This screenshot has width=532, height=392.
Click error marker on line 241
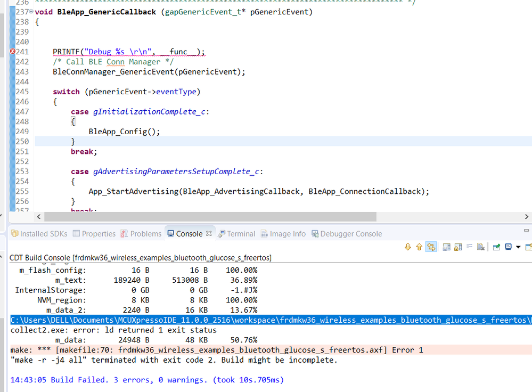click(x=13, y=52)
